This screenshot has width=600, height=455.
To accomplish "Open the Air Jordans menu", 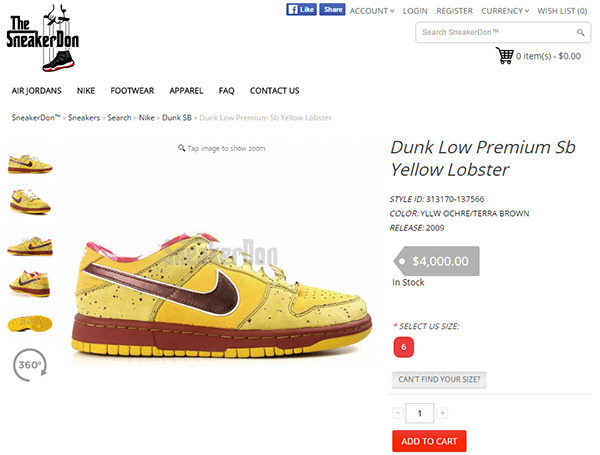I will coord(36,91).
